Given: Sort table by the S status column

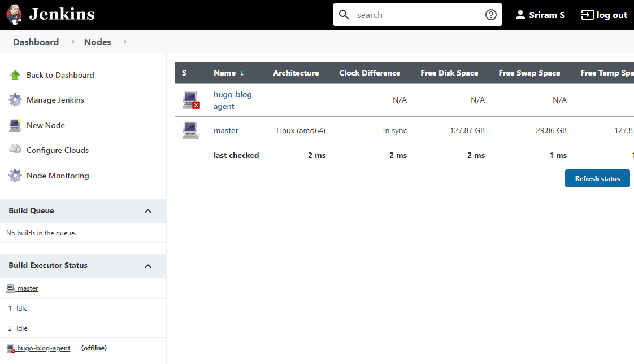Looking at the screenshot, I should pyautogui.click(x=184, y=73).
